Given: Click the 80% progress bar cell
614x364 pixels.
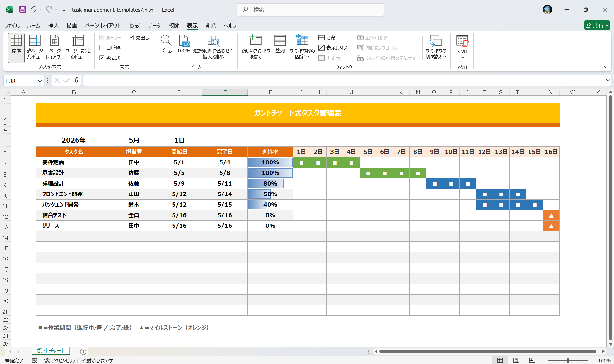Looking at the screenshot, I should click(270, 184).
